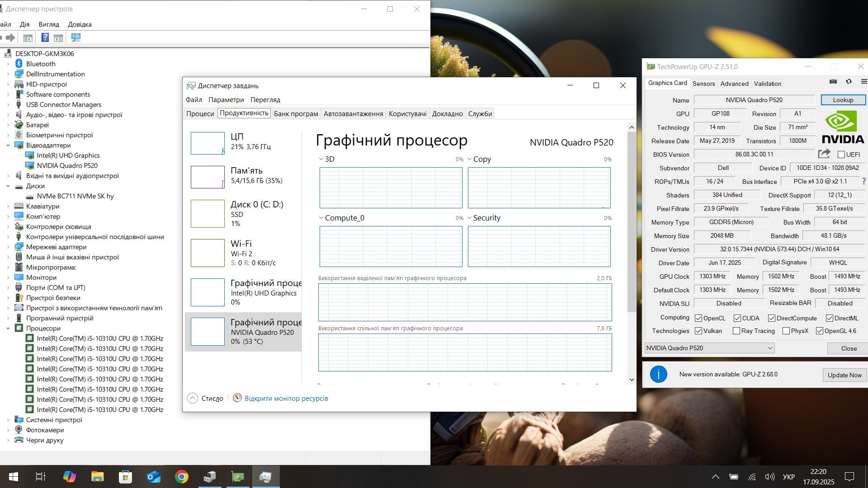Expand the Мережеві адаптери tree node
Screen dimensions: 868x488
pyautogui.click(x=8, y=247)
